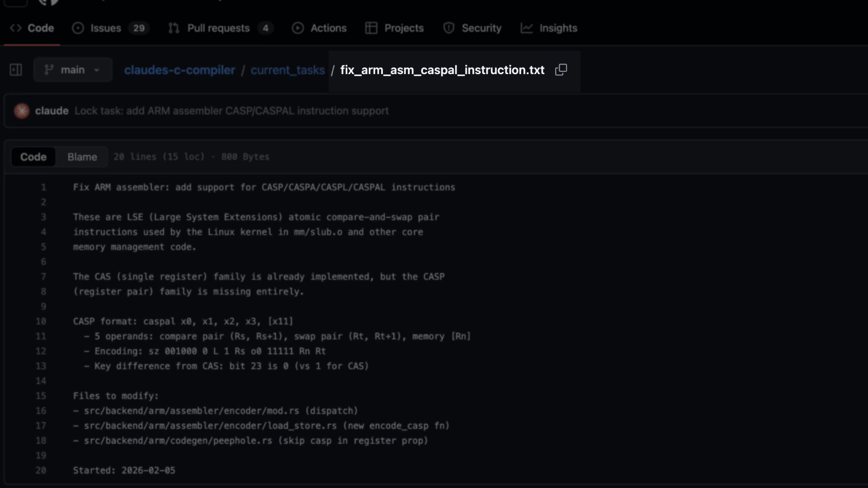Open the Projects tab
Viewport: 868px width, 488px height.
(394, 28)
